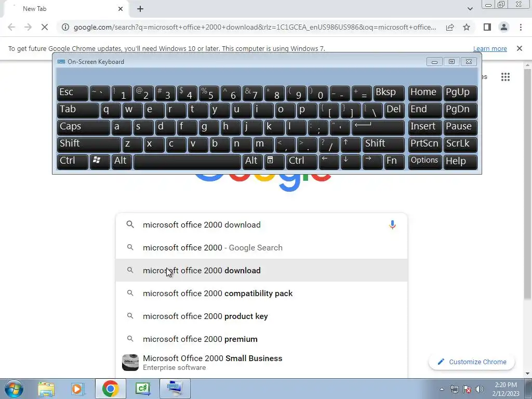The image size is (532, 399).
Task: Open Google apps grid icon
Action: [505, 77]
